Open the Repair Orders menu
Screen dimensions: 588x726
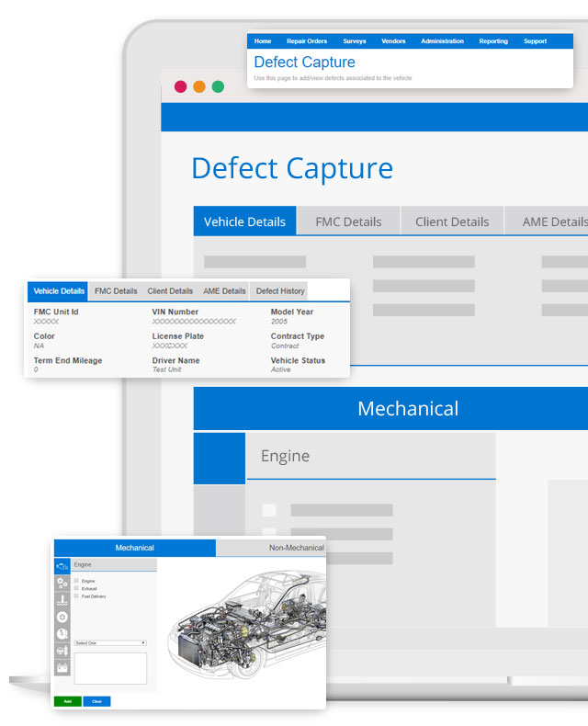point(307,41)
